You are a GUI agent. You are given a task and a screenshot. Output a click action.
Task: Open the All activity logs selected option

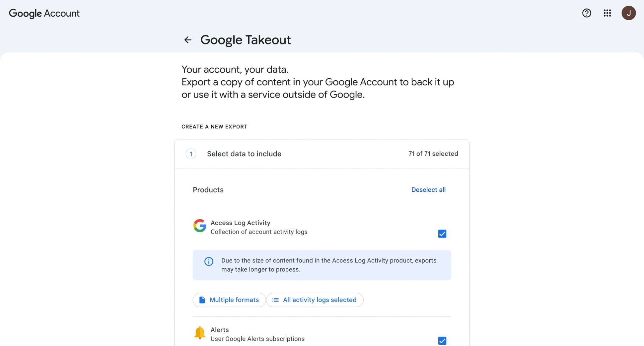click(315, 300)
